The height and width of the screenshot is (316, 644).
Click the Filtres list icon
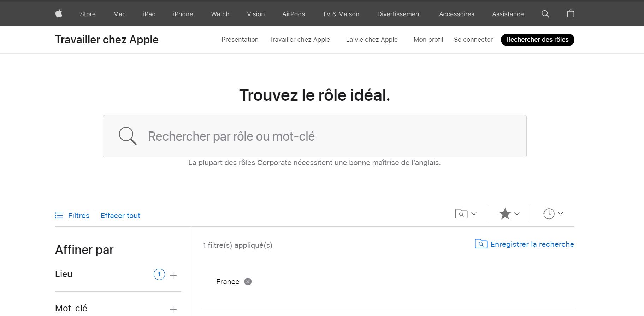pos(59,216)
